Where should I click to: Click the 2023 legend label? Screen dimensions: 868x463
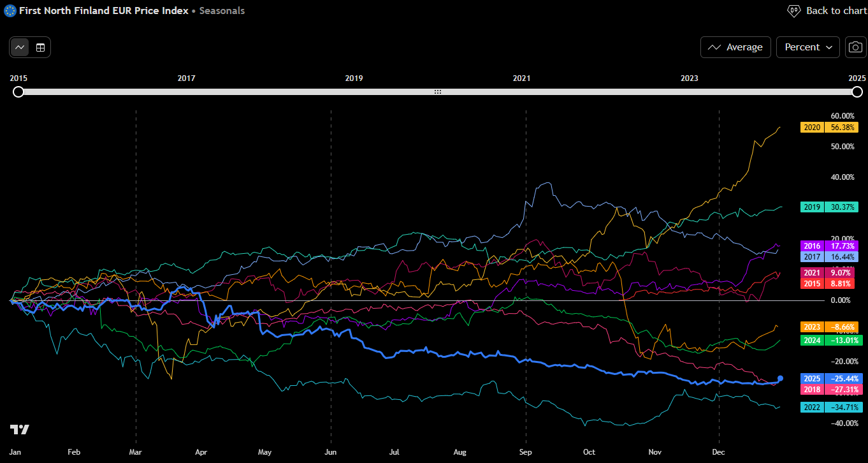click(812, 327)
